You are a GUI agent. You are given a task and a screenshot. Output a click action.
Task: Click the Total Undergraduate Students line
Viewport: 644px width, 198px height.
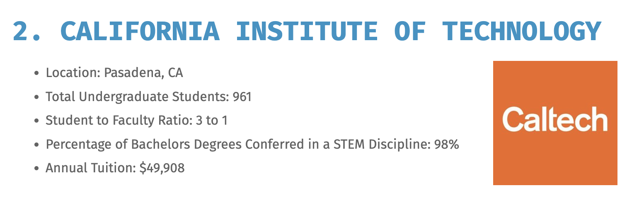[x=148, y=97]
